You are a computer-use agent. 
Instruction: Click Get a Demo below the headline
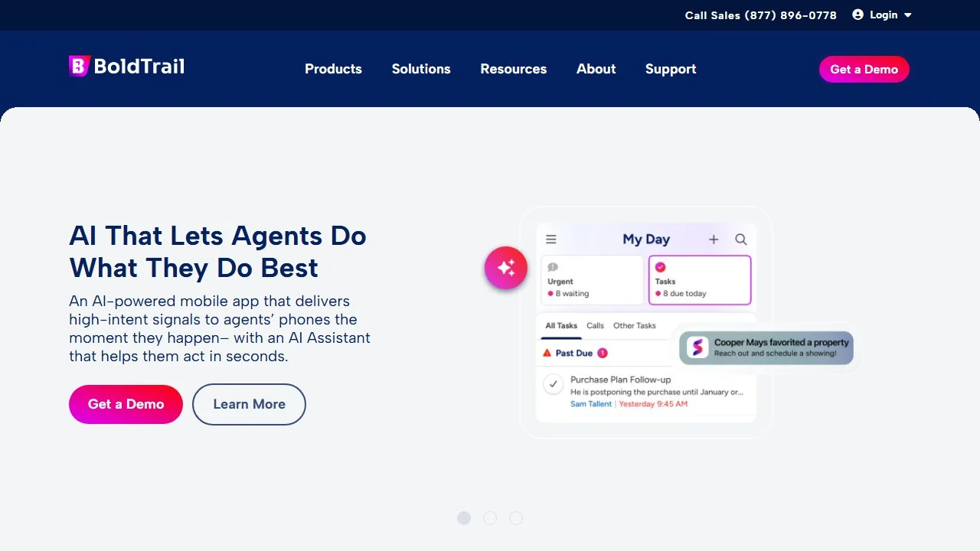coord(126,404)
